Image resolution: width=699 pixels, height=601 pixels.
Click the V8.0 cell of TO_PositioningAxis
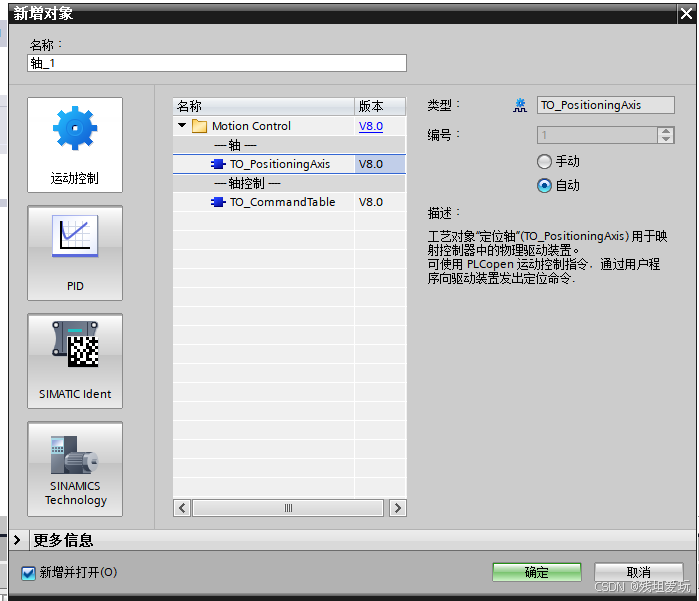[380, 164]
